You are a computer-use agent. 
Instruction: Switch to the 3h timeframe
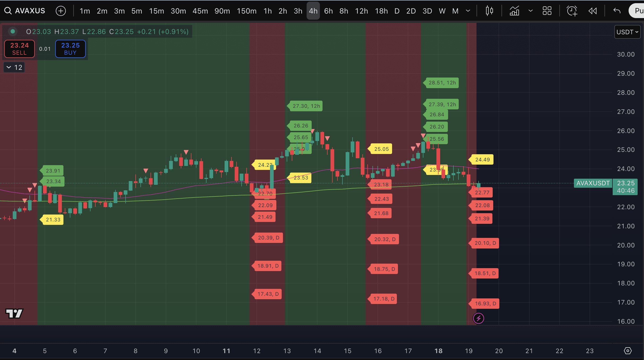pyautogui.click(x=298, y=11)
